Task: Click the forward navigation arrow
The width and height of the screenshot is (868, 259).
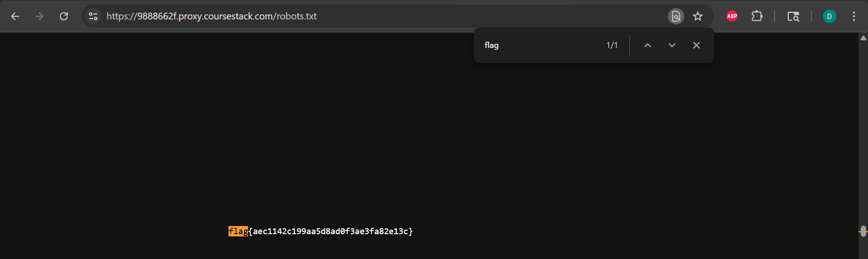Action: click(x=39, y=16)
